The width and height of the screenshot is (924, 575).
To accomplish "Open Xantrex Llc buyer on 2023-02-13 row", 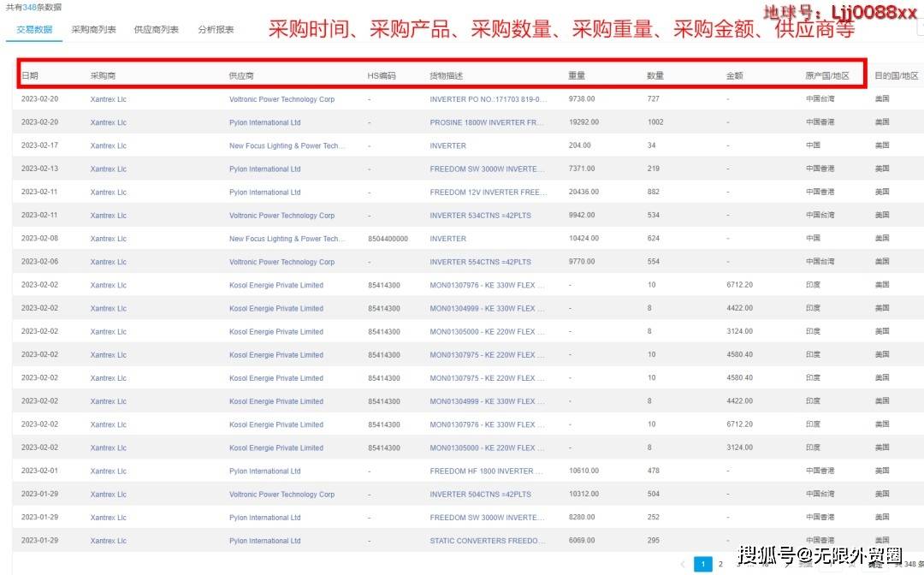I will tap(109, 169).
